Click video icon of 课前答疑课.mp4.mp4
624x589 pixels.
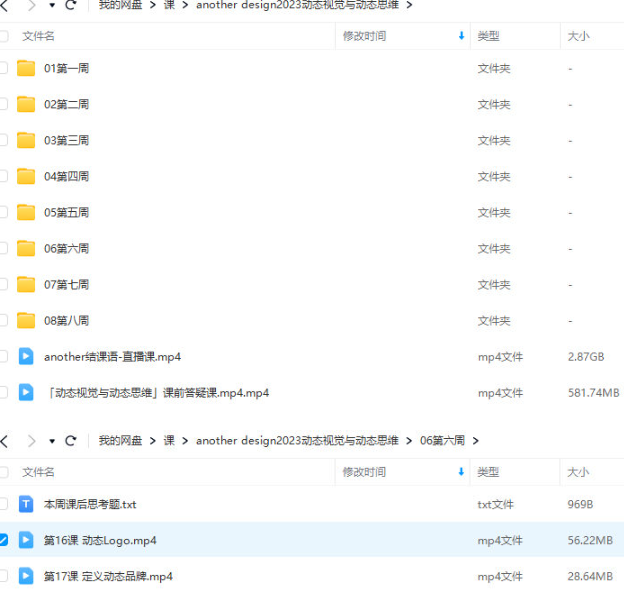[x=26, y=392]
